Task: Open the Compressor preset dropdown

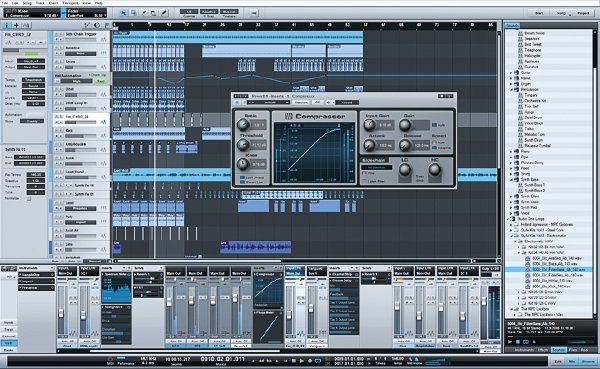Action: click(x=269, y=102)
